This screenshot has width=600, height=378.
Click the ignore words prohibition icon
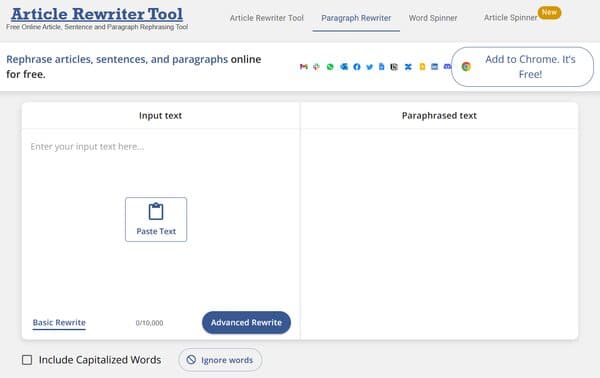tap(191, 360)
